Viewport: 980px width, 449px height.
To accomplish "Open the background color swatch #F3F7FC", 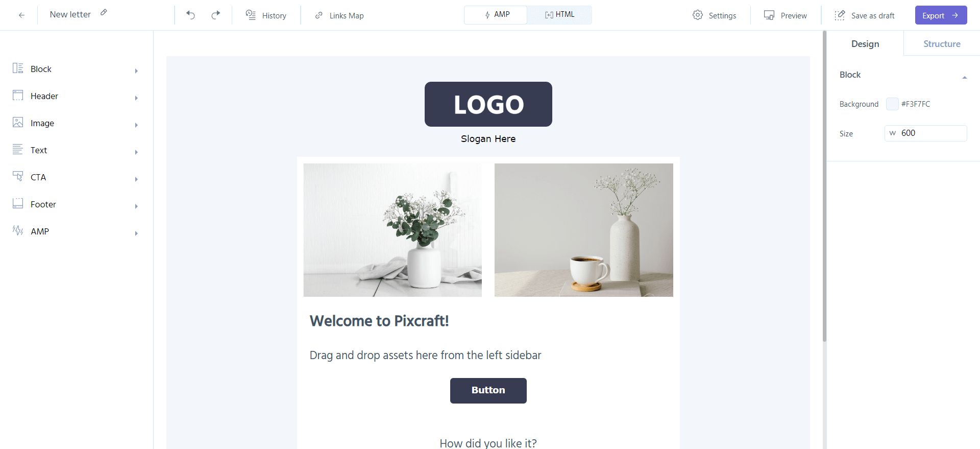I will coord(892,104).
